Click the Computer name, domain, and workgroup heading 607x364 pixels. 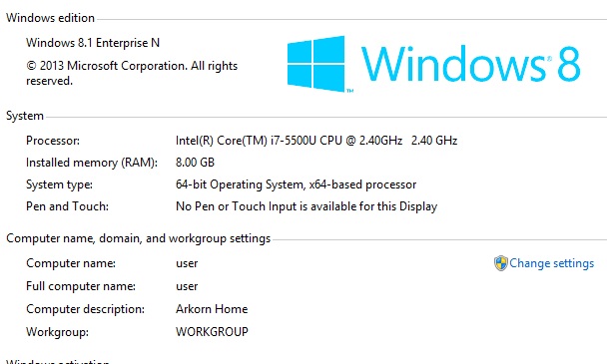(x=138, y=238)
